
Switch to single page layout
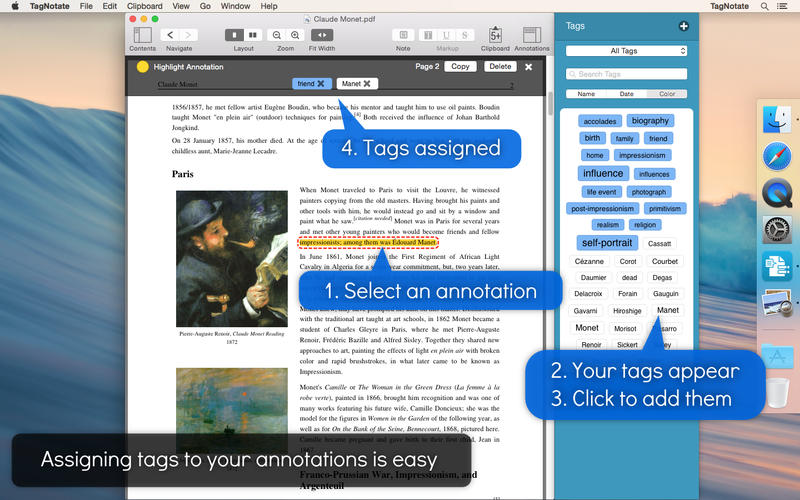point(234,35)
